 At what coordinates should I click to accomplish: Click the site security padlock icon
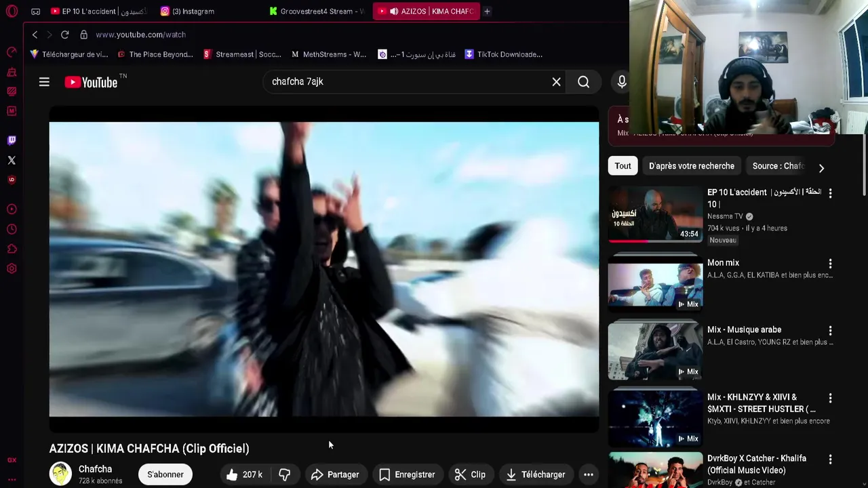(83, 35)
